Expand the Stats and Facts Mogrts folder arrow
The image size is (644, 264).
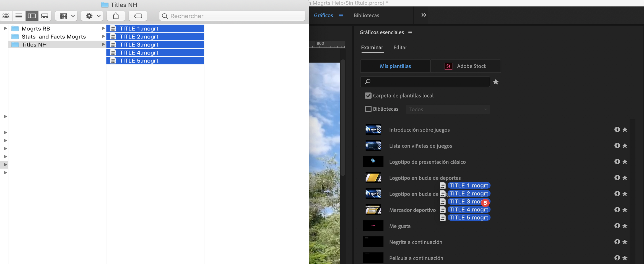point(103,36)
